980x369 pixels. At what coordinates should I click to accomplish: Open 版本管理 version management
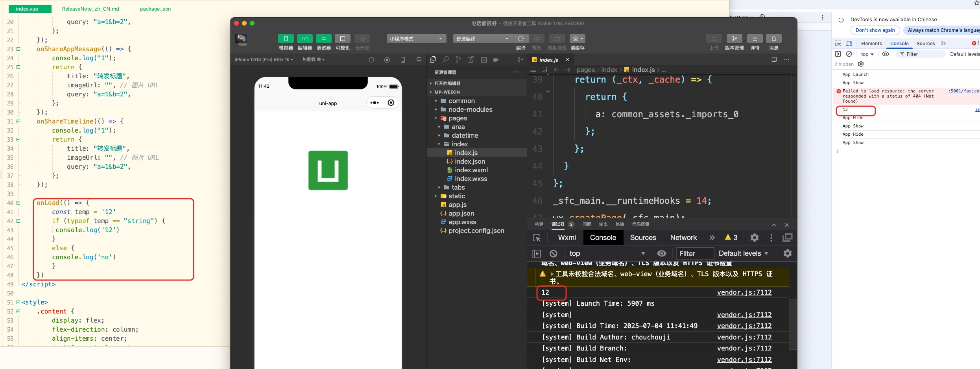pyautogui.click(x=734, y=39)
